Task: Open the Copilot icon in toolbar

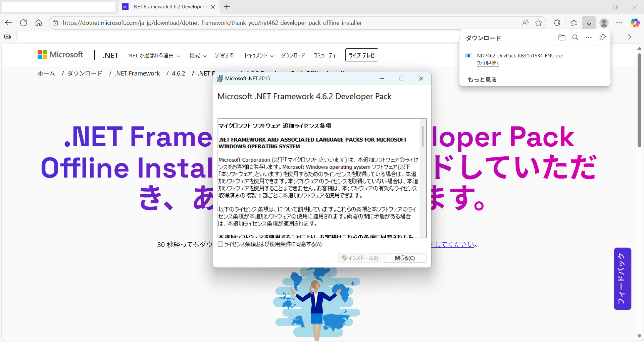Action: coord(635,23)
